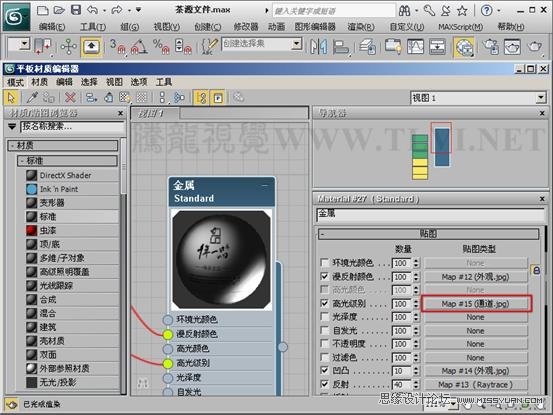The width and height of the screenshot is (553, 415).
Task: Open the 选项 menu in Slate editor
Action: coord(139,82)
